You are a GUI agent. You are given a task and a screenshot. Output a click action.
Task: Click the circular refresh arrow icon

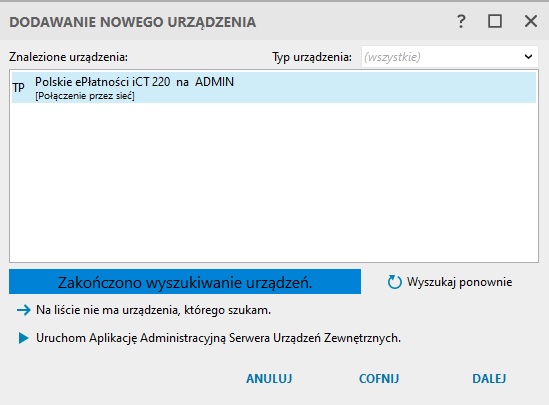pyautogui.click(x=394, y=282)
